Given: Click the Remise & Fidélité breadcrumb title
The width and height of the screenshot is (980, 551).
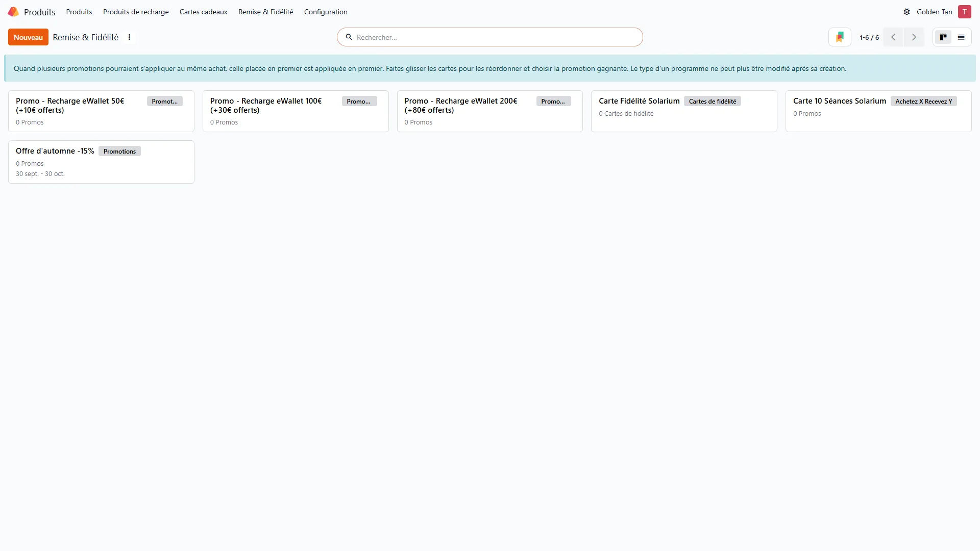Looking at the screenshot, I should [86, 37].
